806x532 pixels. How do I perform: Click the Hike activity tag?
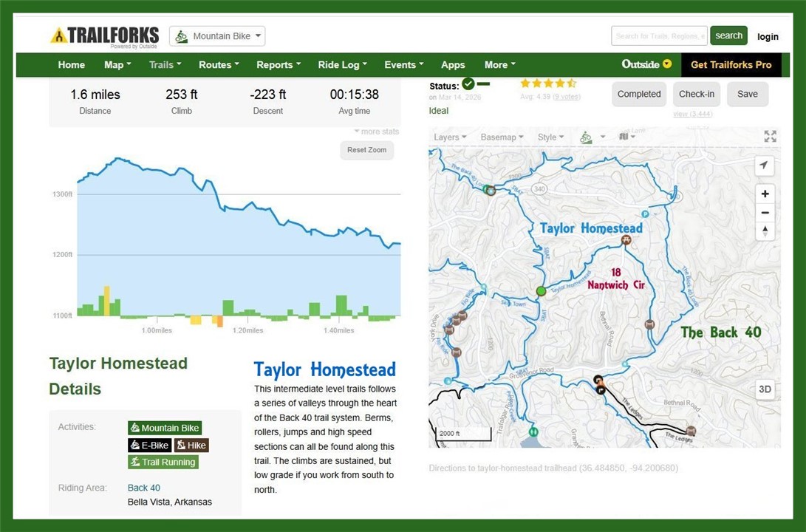coord(191,445)
